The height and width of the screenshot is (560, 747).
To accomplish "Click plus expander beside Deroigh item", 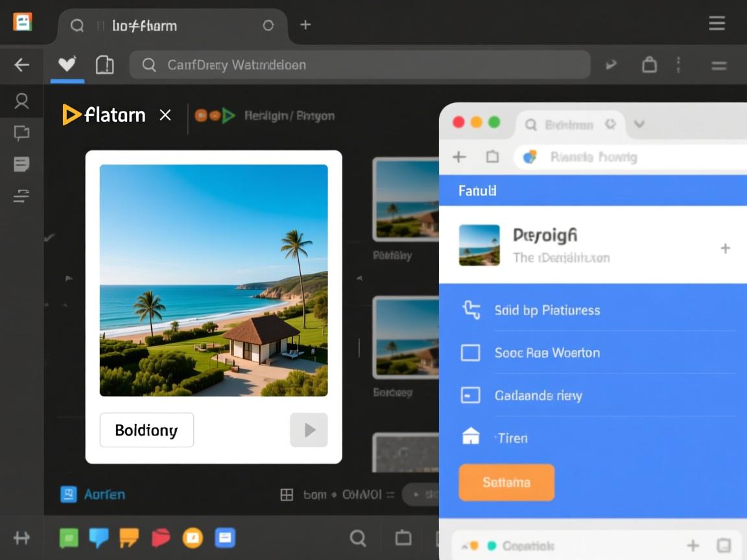I will [x=725, y=248].
